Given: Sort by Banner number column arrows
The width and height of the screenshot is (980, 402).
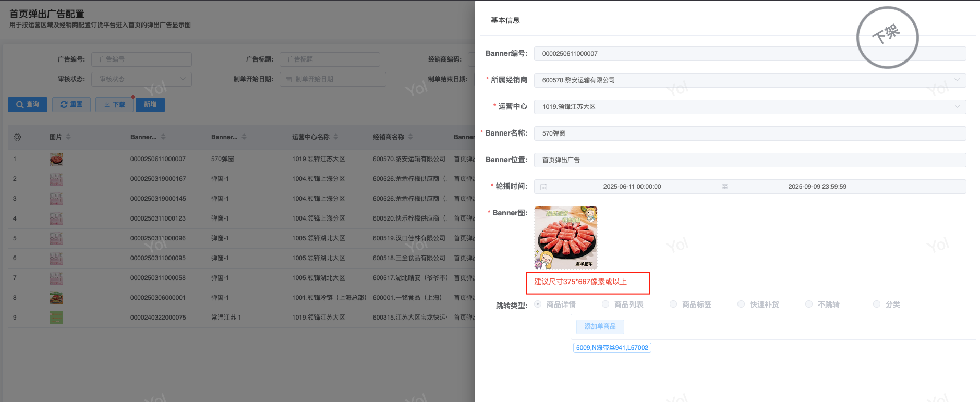Looking at the screenshot, I should tap(163, 137).
